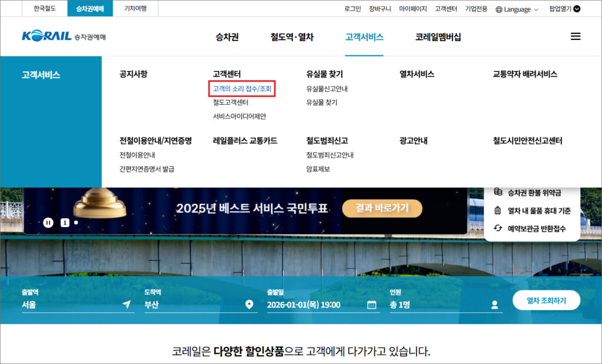
Task: Open the departure date calendar icon
Action: point(372,305)
